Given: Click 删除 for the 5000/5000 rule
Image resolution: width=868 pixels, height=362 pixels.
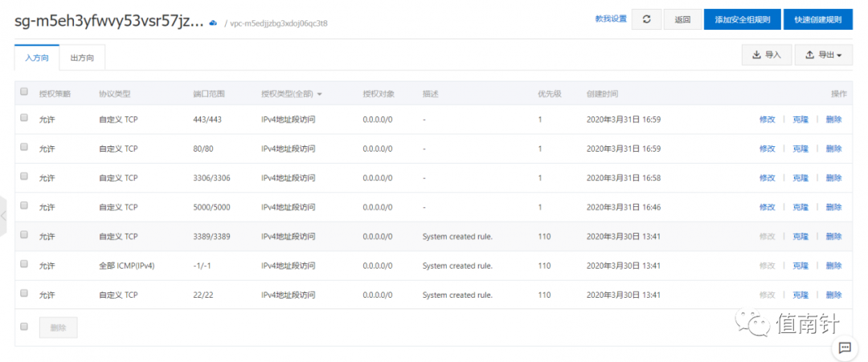Looking at the screenshot, I should [833, 207].
